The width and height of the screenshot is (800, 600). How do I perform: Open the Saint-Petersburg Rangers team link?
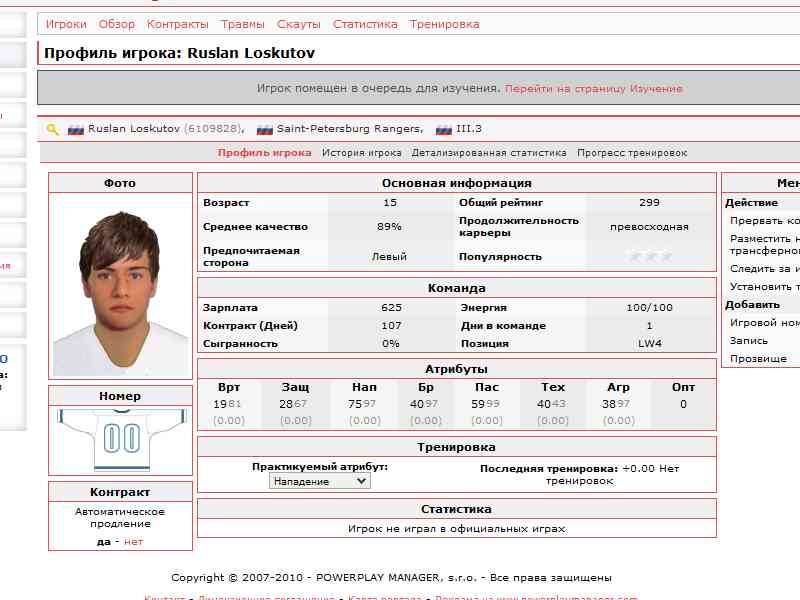click(350, 129)
